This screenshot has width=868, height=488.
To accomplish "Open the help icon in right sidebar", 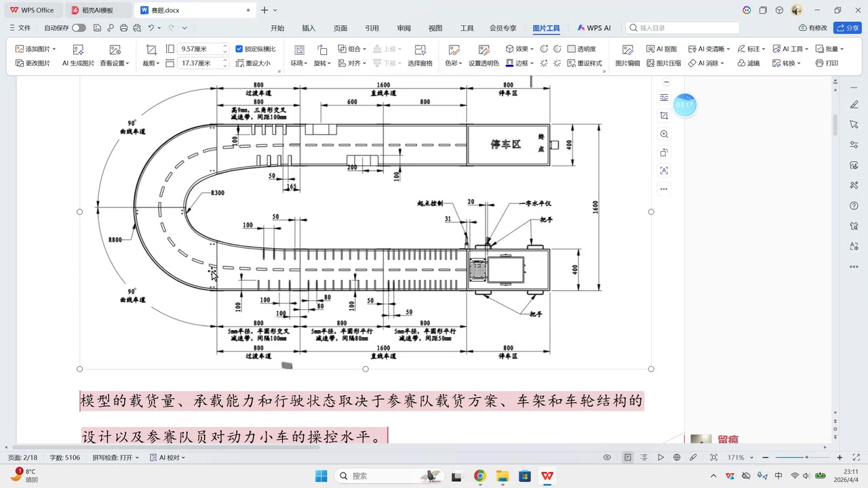I will 854,206.
